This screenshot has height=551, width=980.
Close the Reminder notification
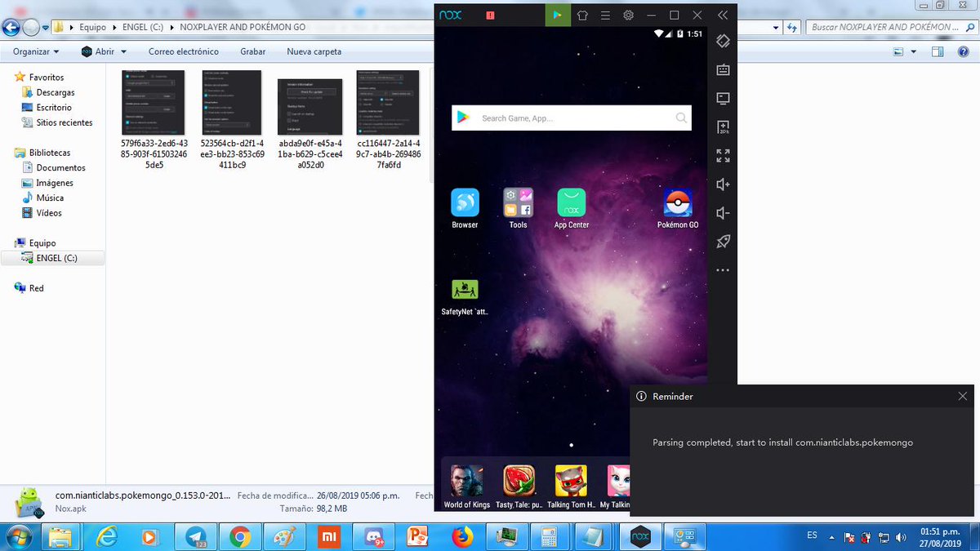[x=962, y=396]
